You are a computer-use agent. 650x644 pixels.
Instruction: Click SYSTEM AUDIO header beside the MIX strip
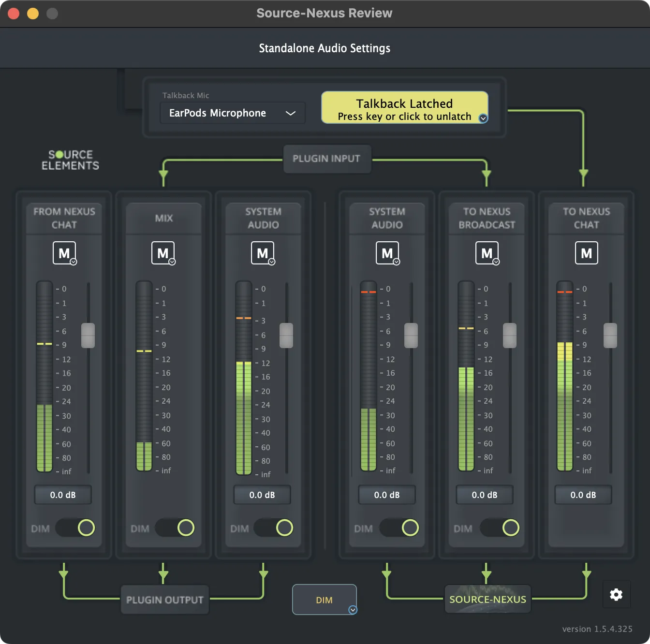[264, 218]
